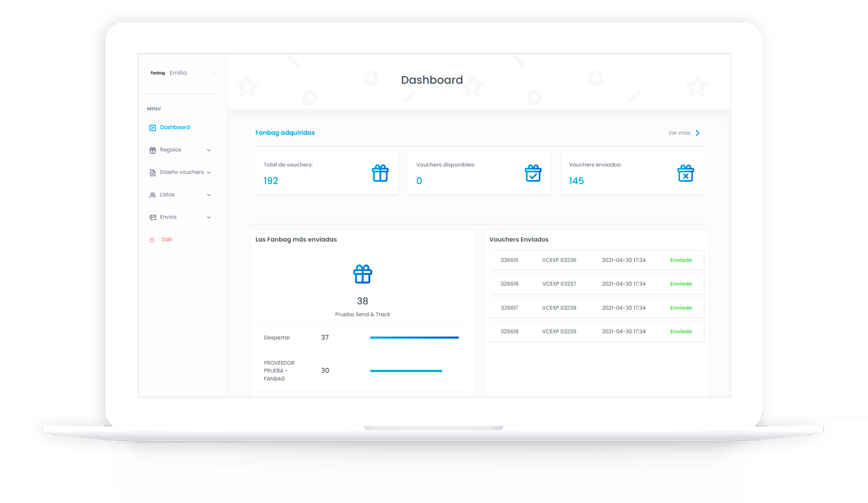868x503 pixels.
Task: Click Enviado status of voucher 326615
Action: click(681, 260)
